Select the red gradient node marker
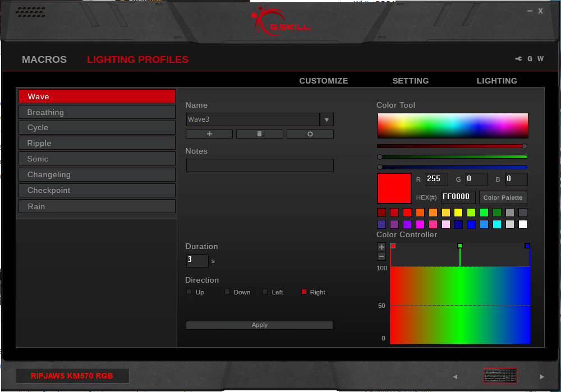 pyautogui.click(x=393, y=246)
